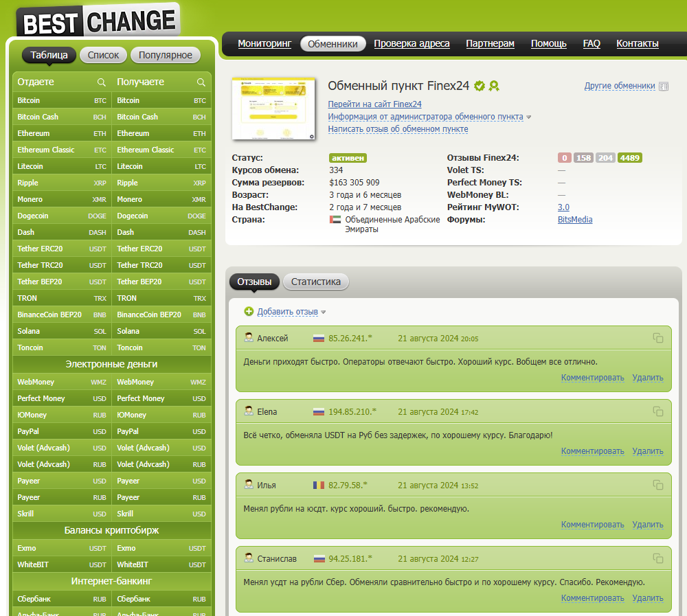Select Сбербанк RUB in the Получаете column
Image resolution: width=687 pixels, height=616 pixels.
pyautogui.click(x=161, y=599)
